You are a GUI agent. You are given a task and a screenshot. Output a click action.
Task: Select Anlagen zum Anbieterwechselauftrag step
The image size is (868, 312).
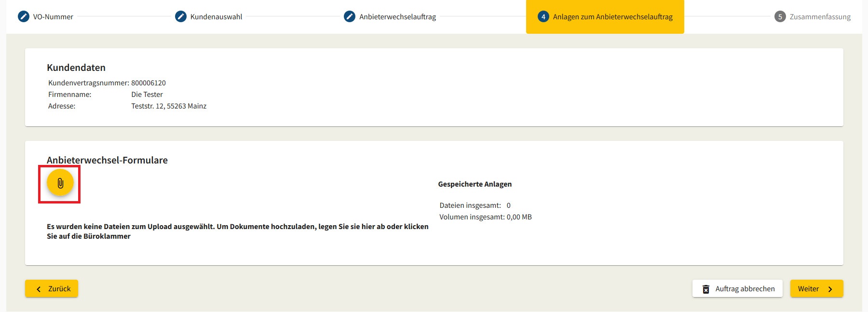605,16
